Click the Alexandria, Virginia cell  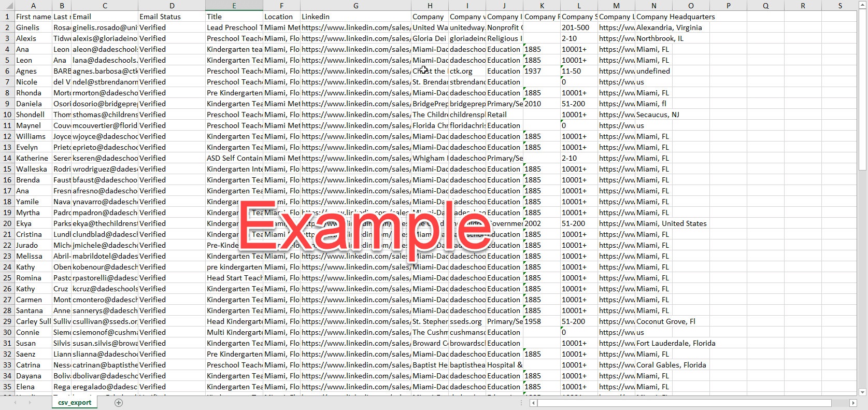(x=669, y=27)
